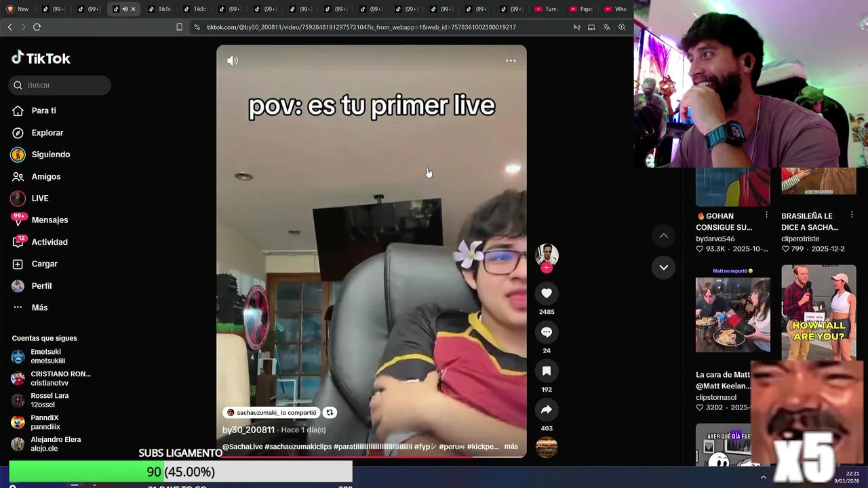Open the comments with the speech bubble icon
This screenshot has height=488, width=868.
547,332
